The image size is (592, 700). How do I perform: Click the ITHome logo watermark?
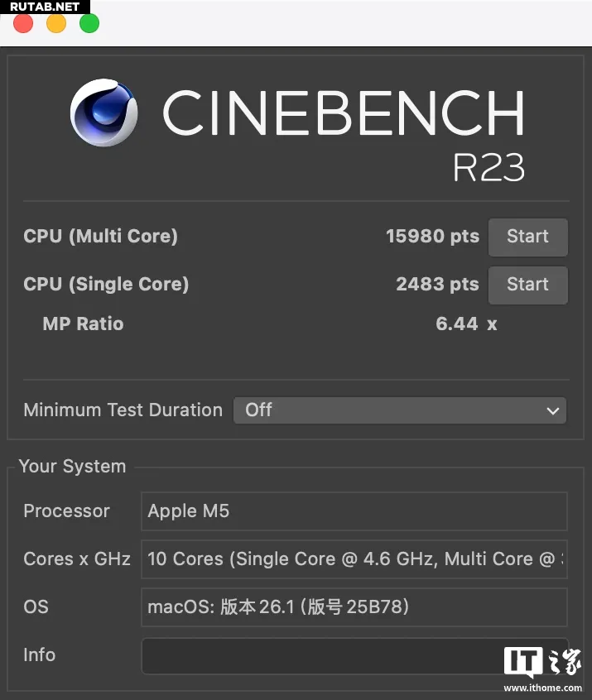click(x=542, y=667)
